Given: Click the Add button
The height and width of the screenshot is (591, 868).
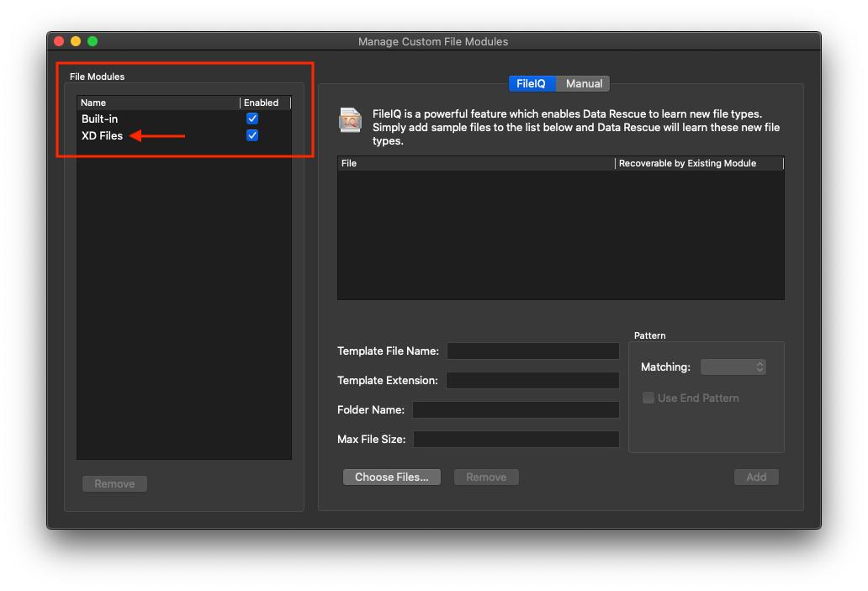Looking at the screenshot, I should pos(756,477).
